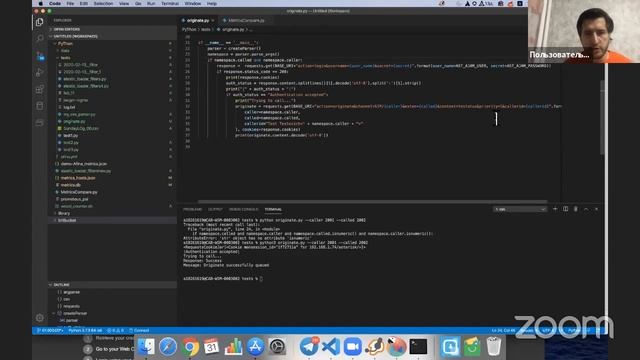The width and height of the screenshot is (640, 360).
Task: Open the Selection menu
Action: [x=103, y=3]
